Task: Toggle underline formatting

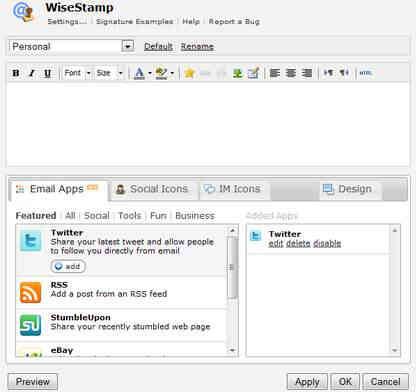Action: pyautogui.click(x=48, y=73)
